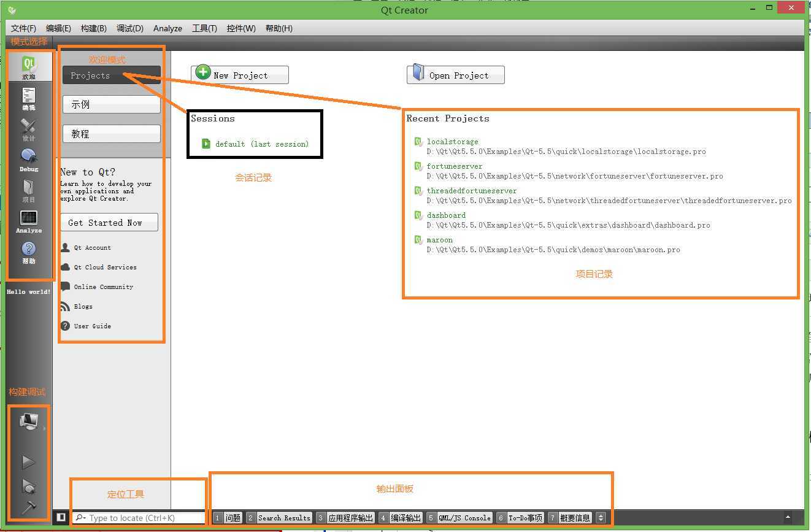Open the 调试(D) menu
The image size is (811, 532).
(x=130, y=28)
